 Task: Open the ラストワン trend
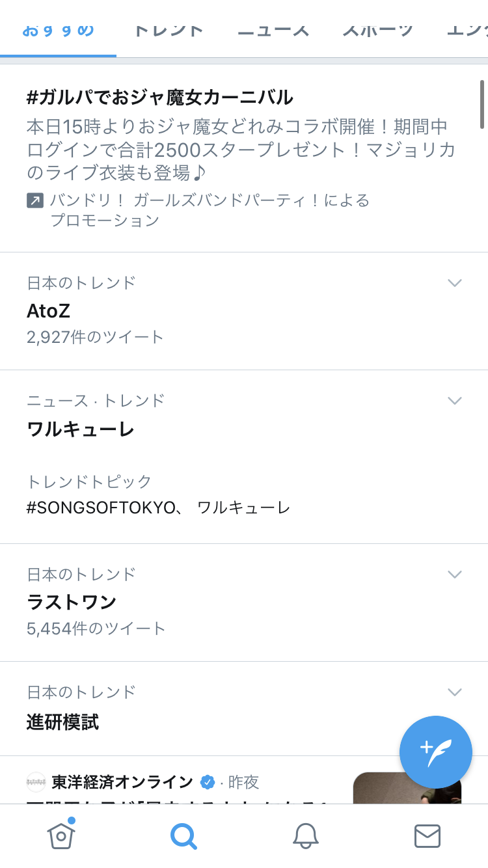(x=72, y=602)
